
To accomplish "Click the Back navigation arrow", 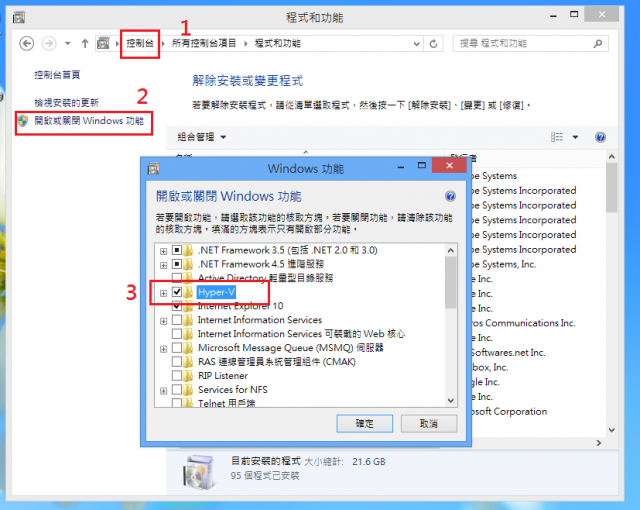I will [27, 43].
